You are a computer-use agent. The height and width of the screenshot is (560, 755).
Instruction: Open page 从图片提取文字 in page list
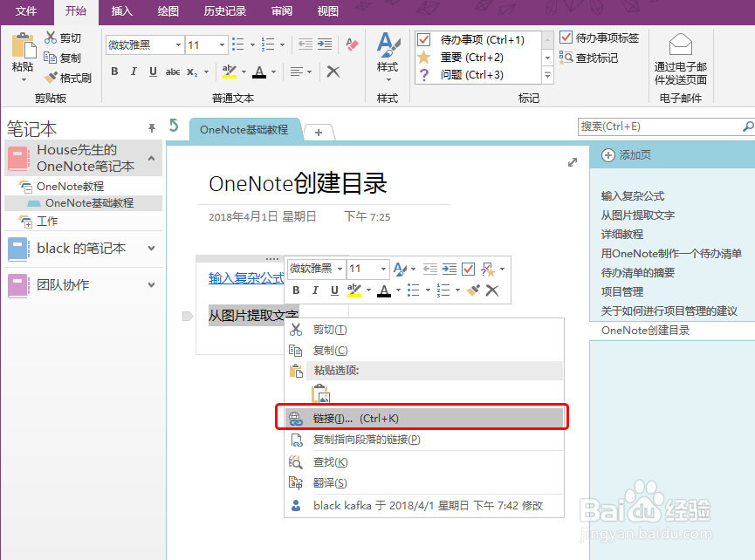638,215
